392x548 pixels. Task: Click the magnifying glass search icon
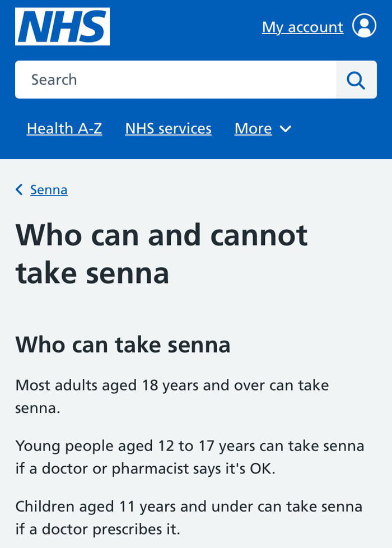tap(356, 80)
